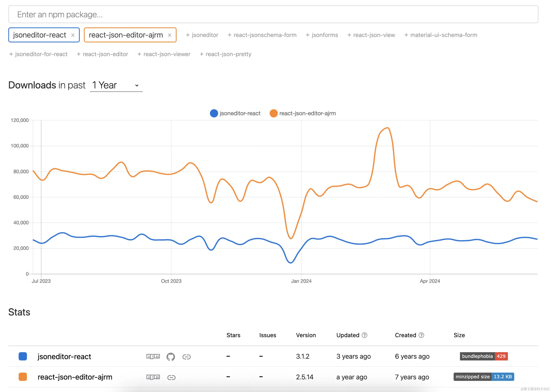Click help icon next to Created
The height and width of the screenshot is (392, 551).
[x=421, y=335]
